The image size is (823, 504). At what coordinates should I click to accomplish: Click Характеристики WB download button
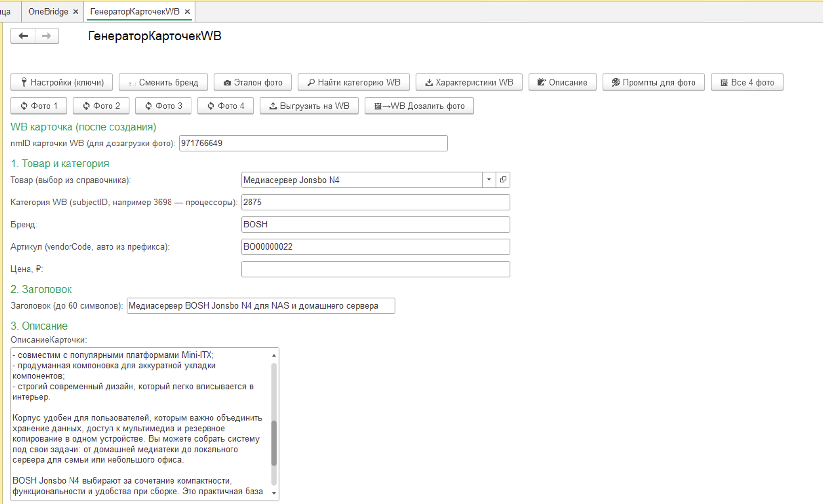coord(469,83)
